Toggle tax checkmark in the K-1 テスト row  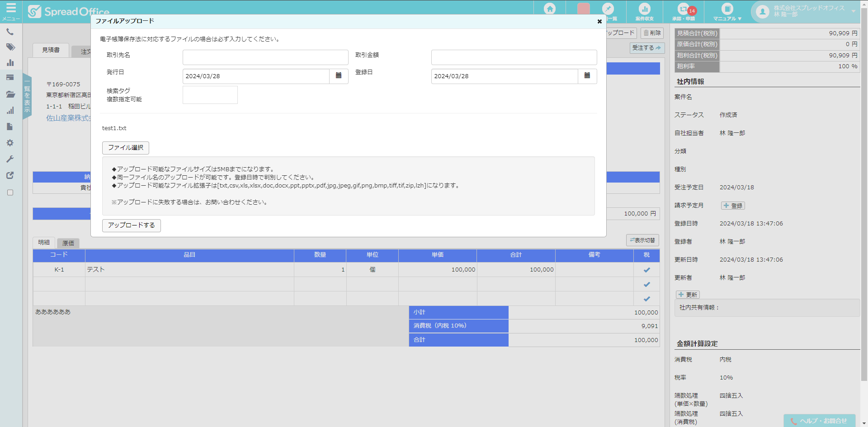click(647, 270)
